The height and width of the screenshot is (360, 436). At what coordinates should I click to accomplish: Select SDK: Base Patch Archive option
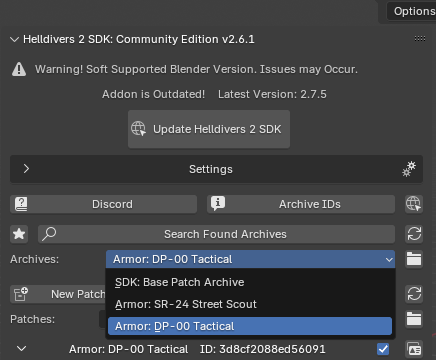250,282
